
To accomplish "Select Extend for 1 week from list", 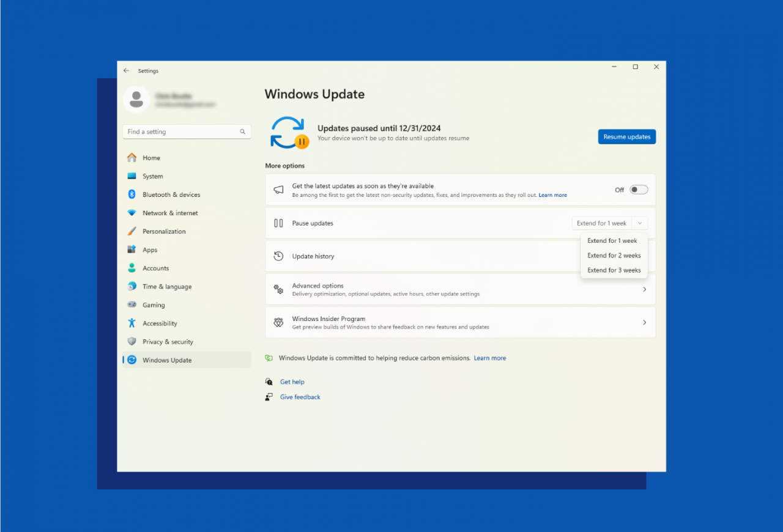I will [612, 241].
